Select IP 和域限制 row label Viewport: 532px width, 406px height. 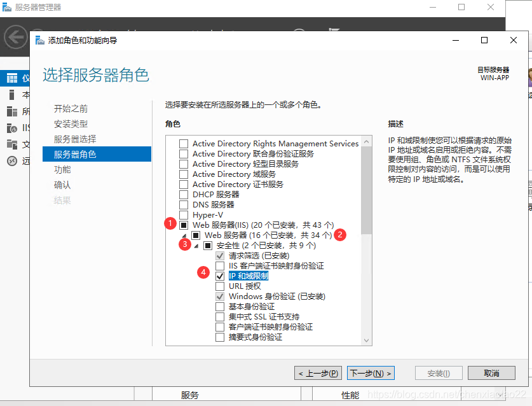tap(249, 276)
